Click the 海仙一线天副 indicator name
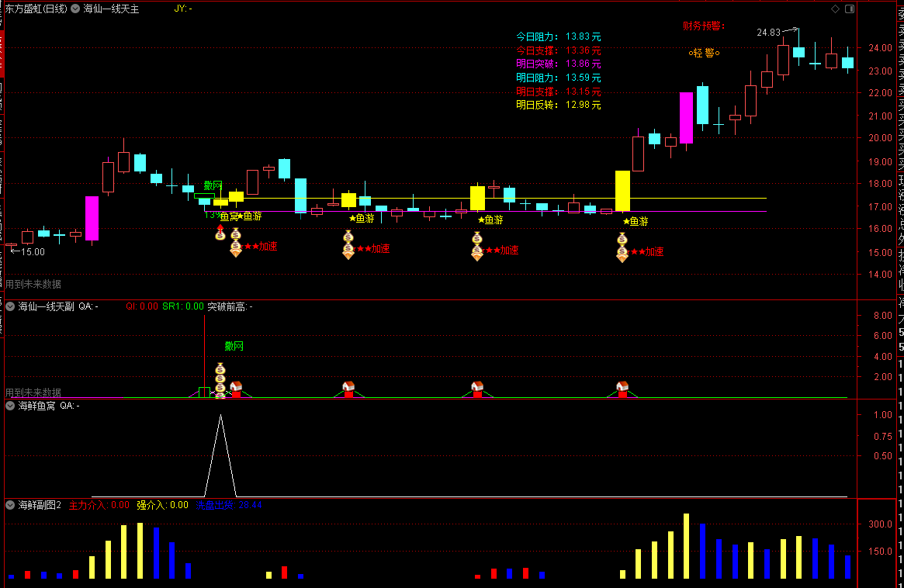Viewport: 904px width, 588px height. click(x=46, y=306)
